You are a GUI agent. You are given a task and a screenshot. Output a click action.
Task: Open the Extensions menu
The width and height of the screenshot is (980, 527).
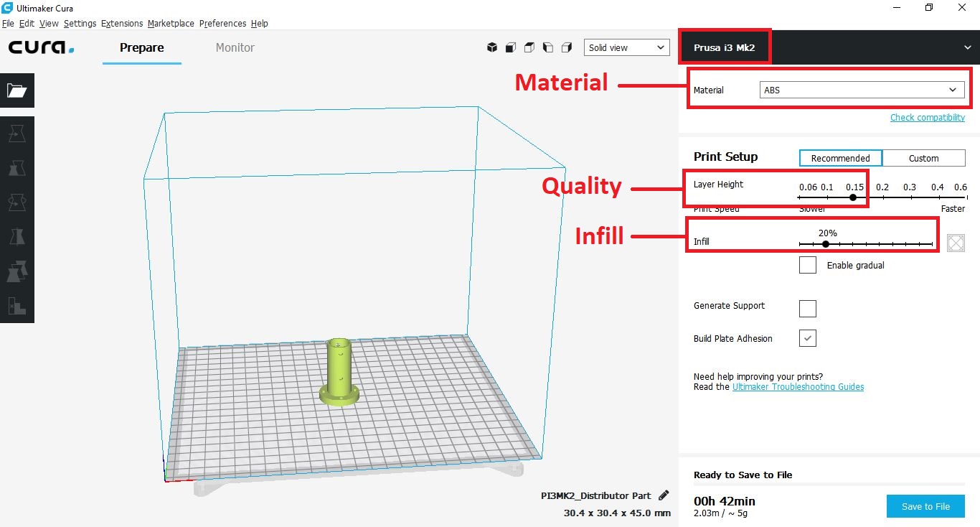click(122, 23)
